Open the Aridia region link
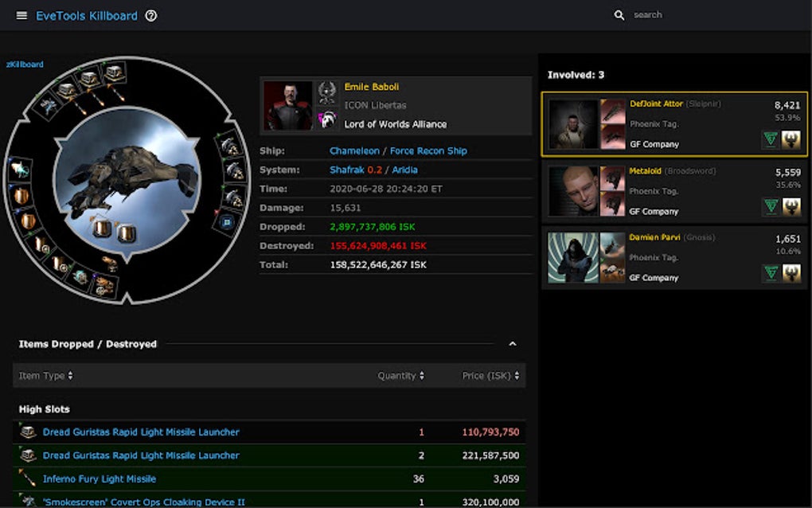This screenshot has height=508, width=812. (404, 170)
